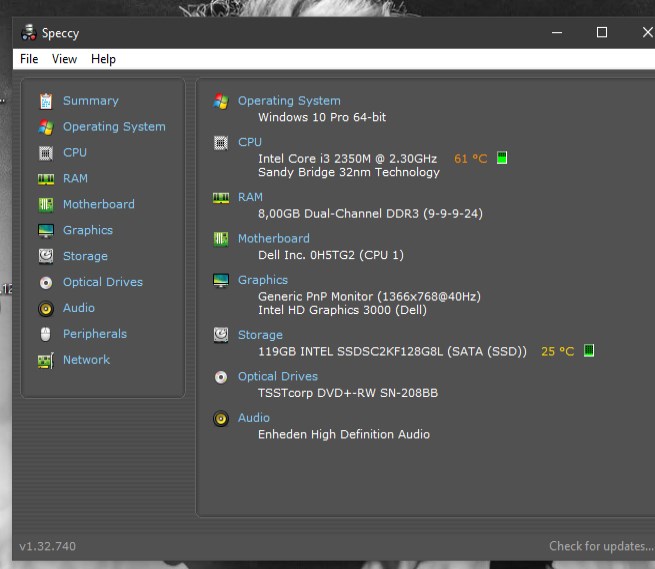Click 8,00GB Dual-Channel DDR3 text
The height and width of the screenshot is (569, 655).
tap(370, 213)
